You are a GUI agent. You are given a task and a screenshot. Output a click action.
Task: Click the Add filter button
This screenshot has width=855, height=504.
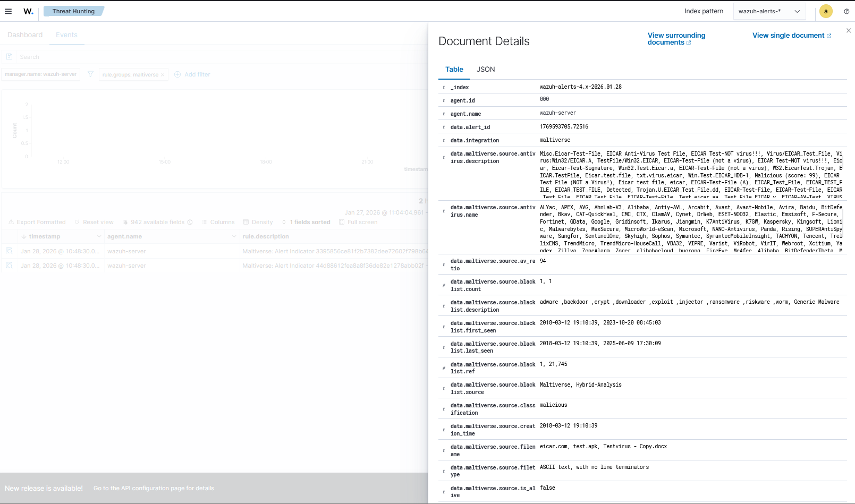tap(192, 74)
